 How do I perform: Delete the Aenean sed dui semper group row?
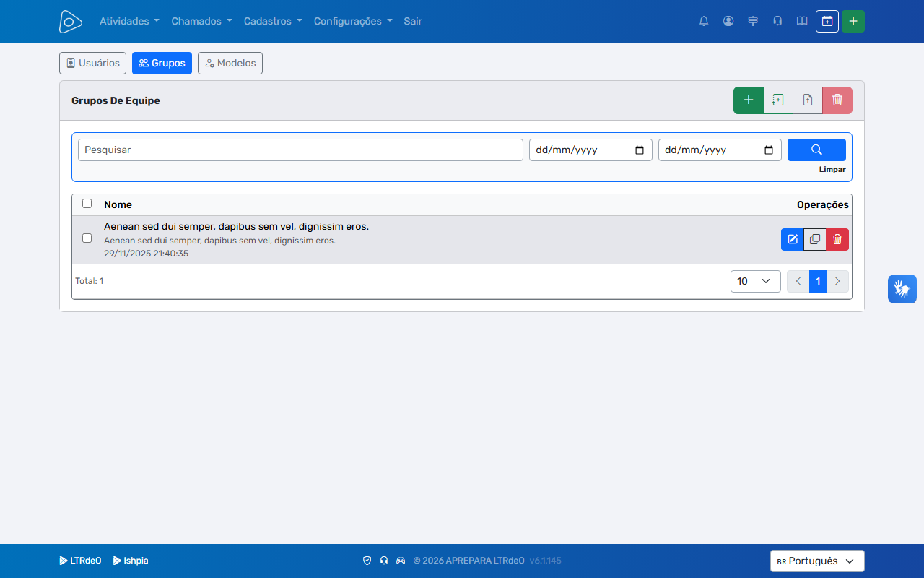[837, 239]
